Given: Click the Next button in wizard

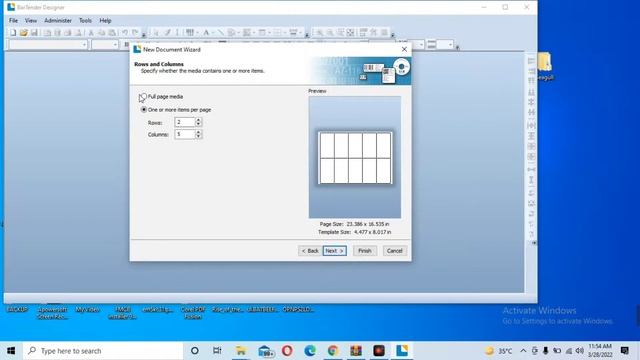Looking at the screenshot, I should click(335, 251).
